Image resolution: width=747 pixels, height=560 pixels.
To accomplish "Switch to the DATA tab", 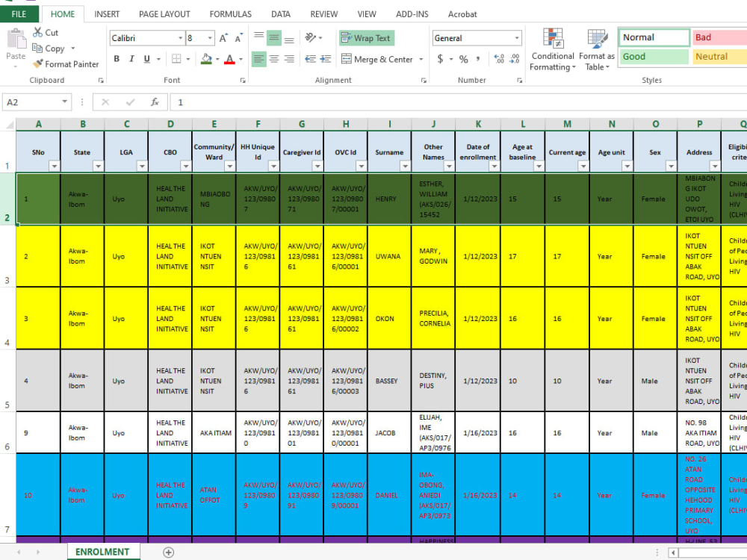I will pos(281,14).
